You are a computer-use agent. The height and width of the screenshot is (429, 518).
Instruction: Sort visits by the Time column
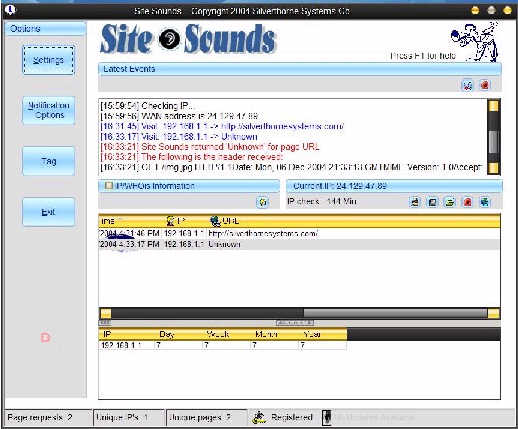tap(131, 221)
